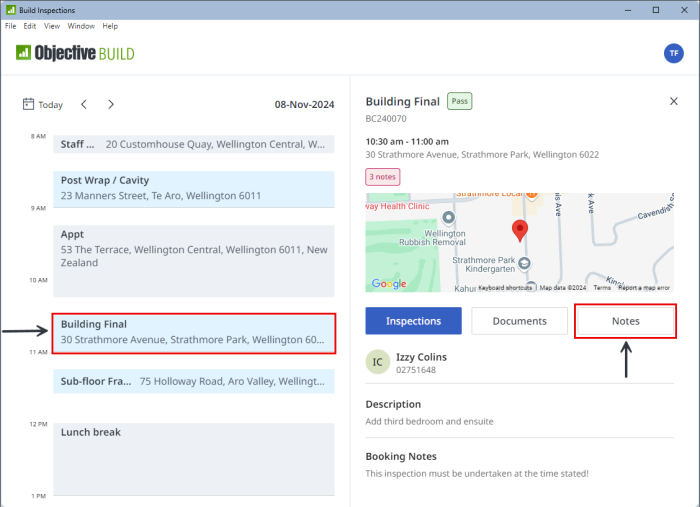This screenshot has height=507, width=700.
Task: Close the Building Final details panel
Action: coord(673,101)
